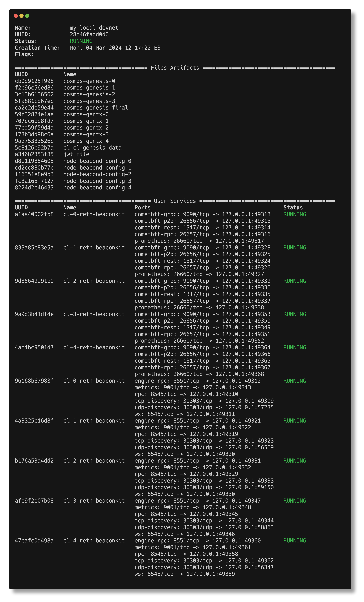
Task: Select service UUID 4a3325c16d8f
Action: pyautogui.click(x=34, y=420)
